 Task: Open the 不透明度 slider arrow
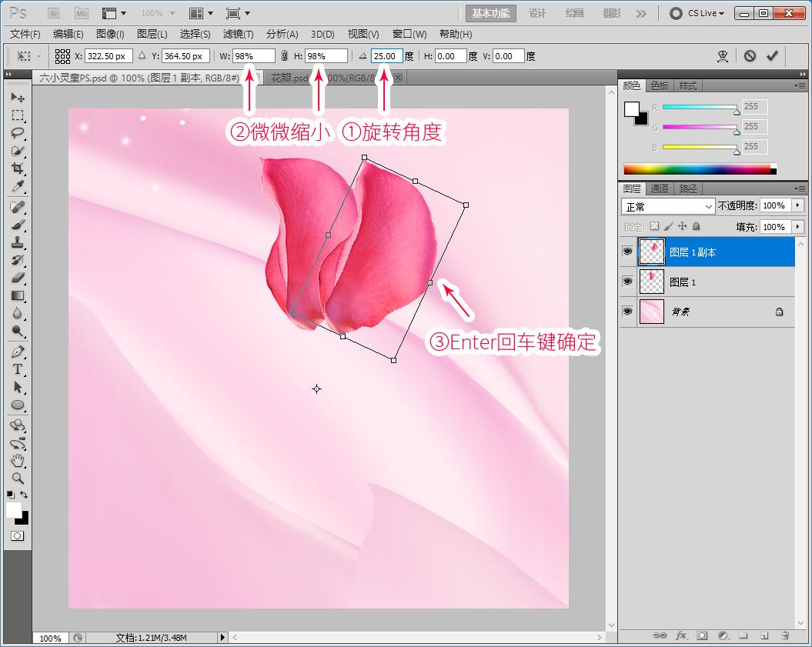point(797,205)
